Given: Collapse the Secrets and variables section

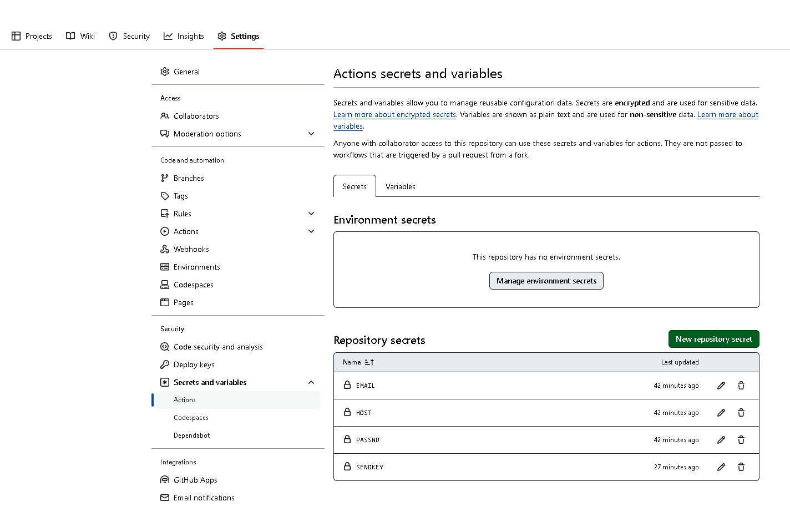Looking at the screenshot, I should (311, 382).
